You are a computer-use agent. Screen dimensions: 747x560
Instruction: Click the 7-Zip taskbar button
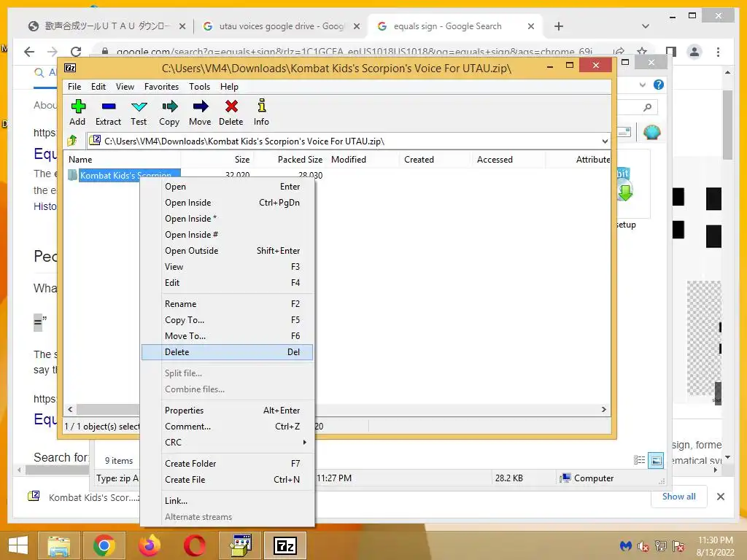(x=285, y=545)
